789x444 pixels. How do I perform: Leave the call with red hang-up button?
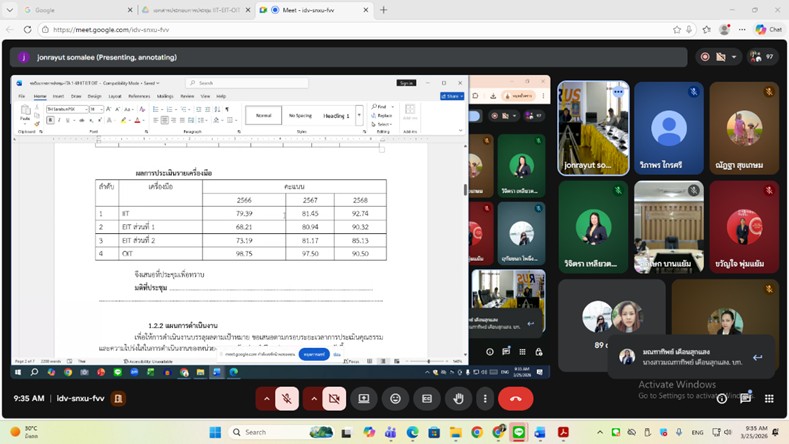516,399
